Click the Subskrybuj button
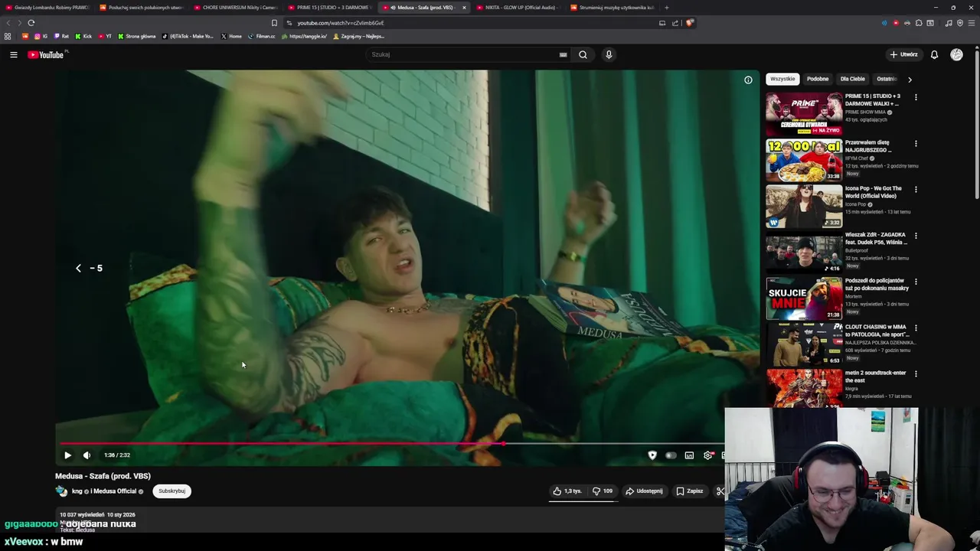980x551 pixels. [x=171, y=491]
